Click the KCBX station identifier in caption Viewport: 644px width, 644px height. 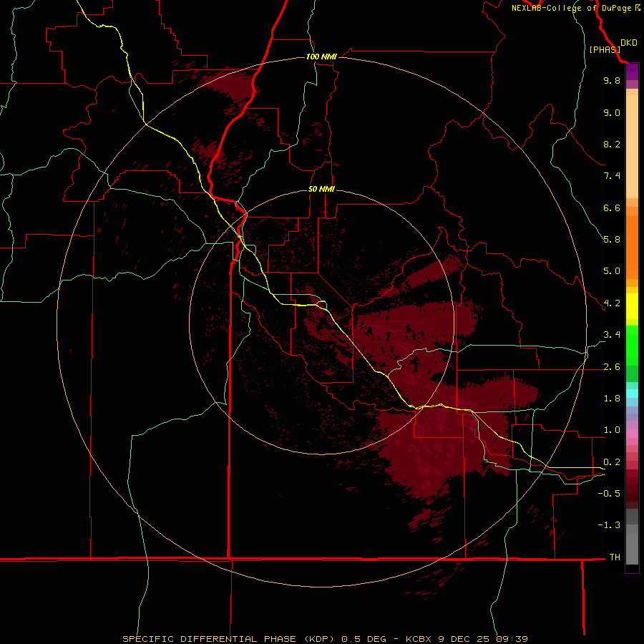420,639
